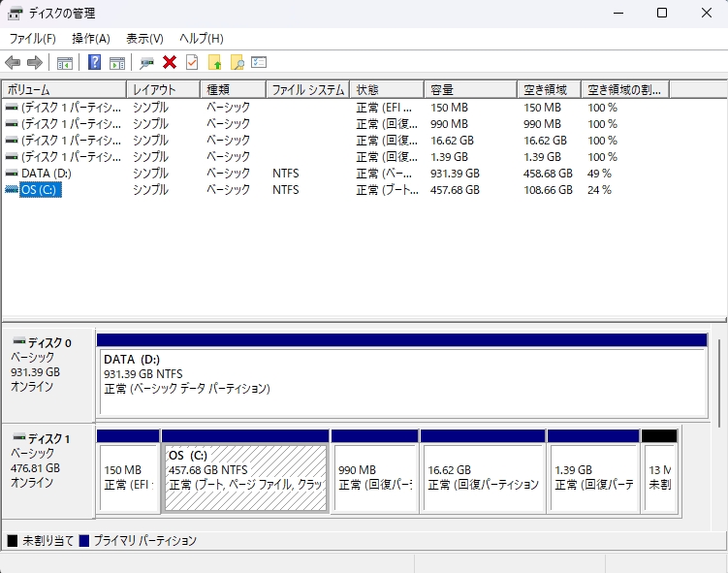Toggle the console tree pane icon
728x573 pixels.
click(x=65, y=63)
